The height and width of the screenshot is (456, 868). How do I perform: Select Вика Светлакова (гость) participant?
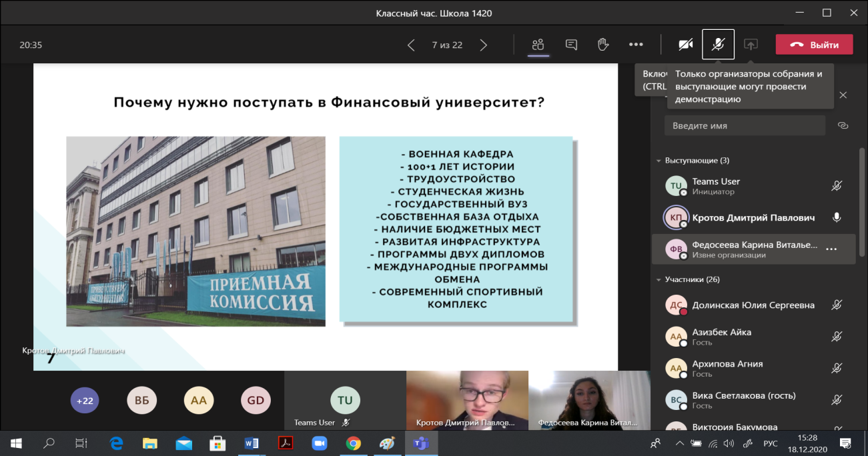[753, 400]
